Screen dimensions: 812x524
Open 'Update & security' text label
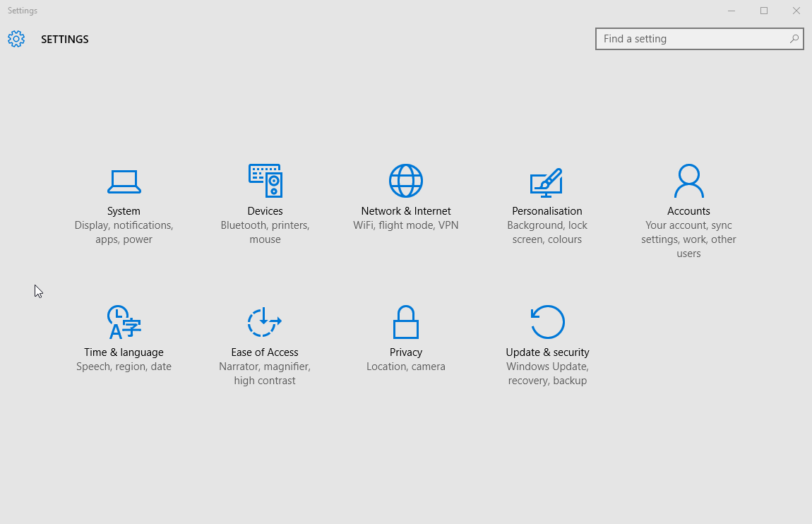coord(547,352)
